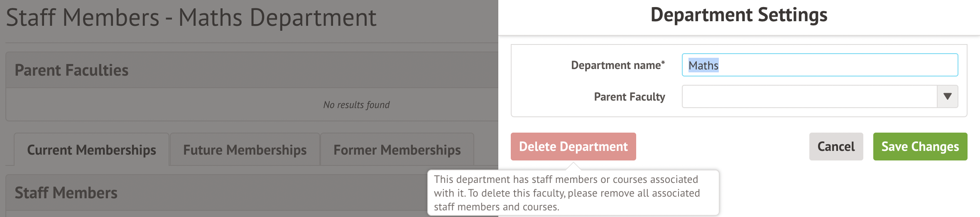
Task: Click the "Department name*" label
Action: [617, 65]
